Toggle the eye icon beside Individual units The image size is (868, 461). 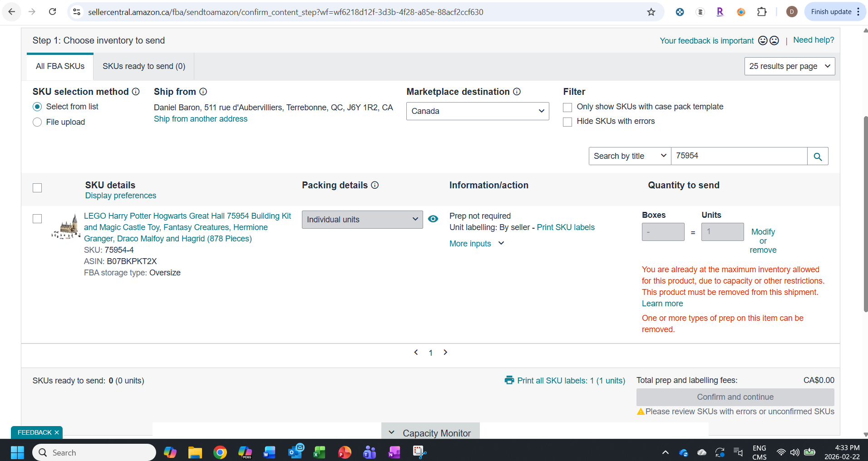click(433, 219)
